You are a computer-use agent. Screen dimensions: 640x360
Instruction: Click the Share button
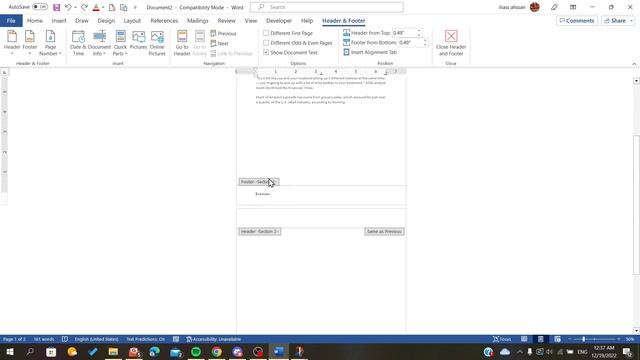[615, 20]
